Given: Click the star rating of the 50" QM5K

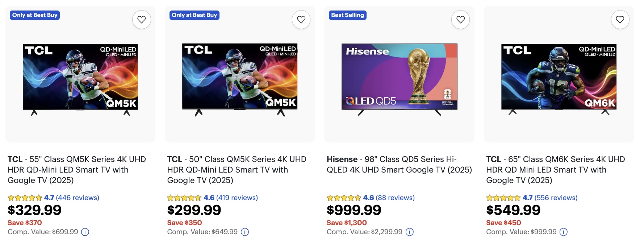Looking at the screenshot, I should coord(184,198).
